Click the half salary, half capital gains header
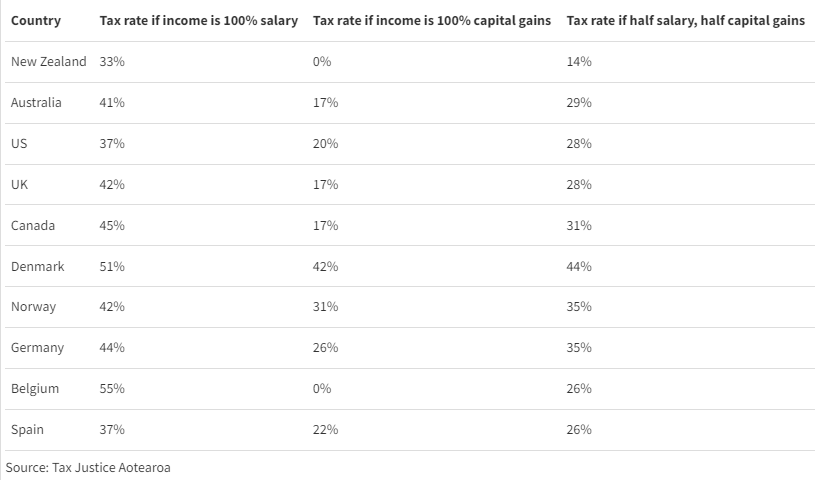The width and height of the screenshot is (819, 480). click(685, 21)
